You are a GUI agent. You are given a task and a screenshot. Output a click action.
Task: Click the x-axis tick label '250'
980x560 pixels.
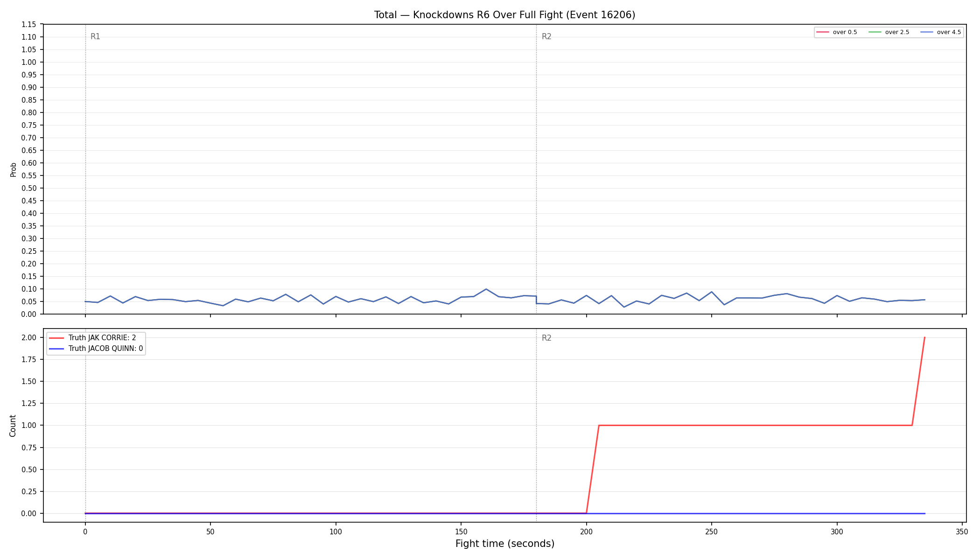tap(712, 532)
